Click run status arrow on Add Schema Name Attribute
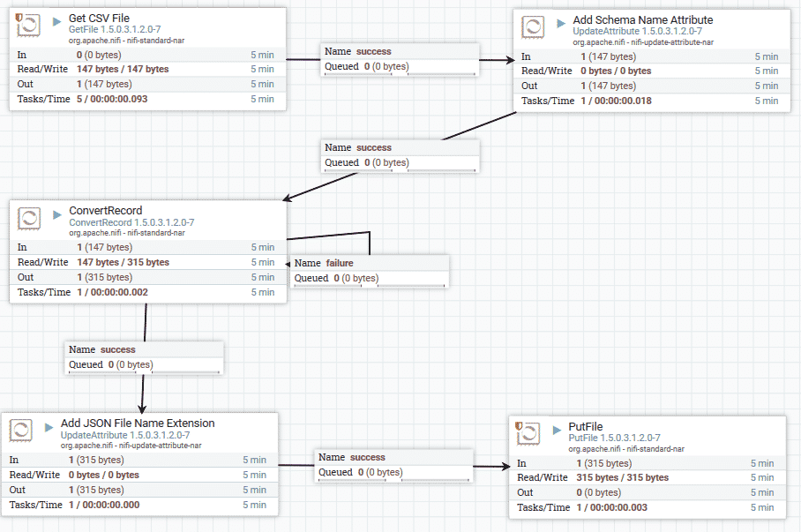 coord(561,21)
